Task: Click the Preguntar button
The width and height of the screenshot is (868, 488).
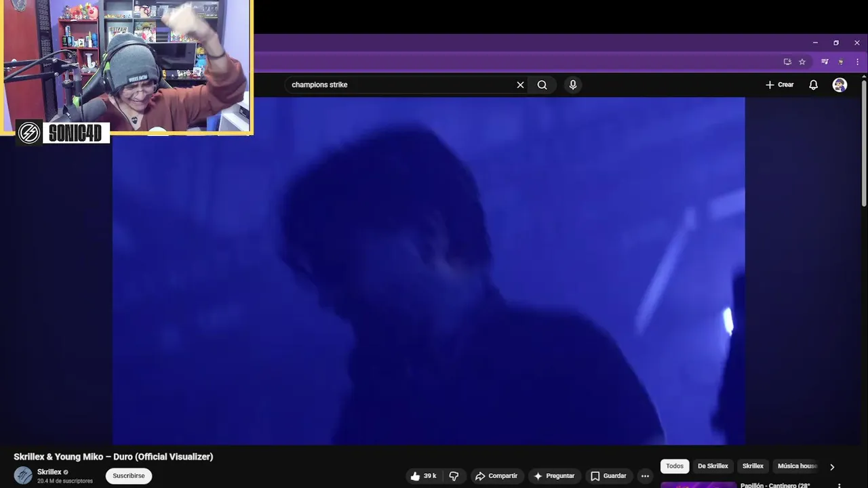Action: (554, 476)
